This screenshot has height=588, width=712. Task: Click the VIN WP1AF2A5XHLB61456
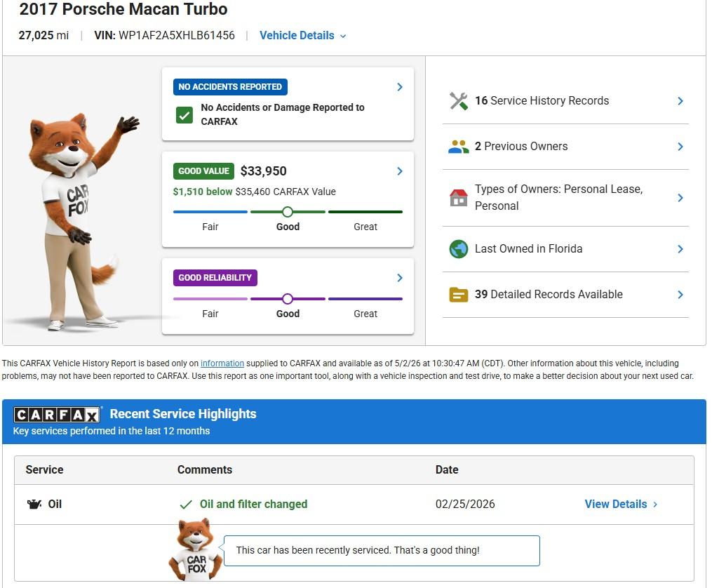(x=164, y=35)
